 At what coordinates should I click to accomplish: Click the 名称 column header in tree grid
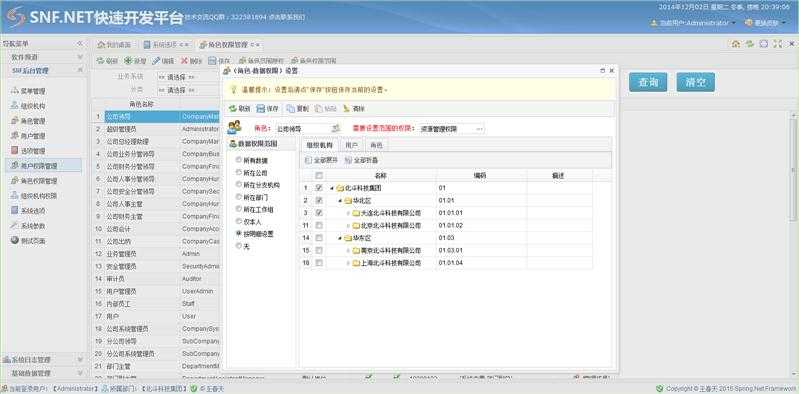tap(381, 175)
